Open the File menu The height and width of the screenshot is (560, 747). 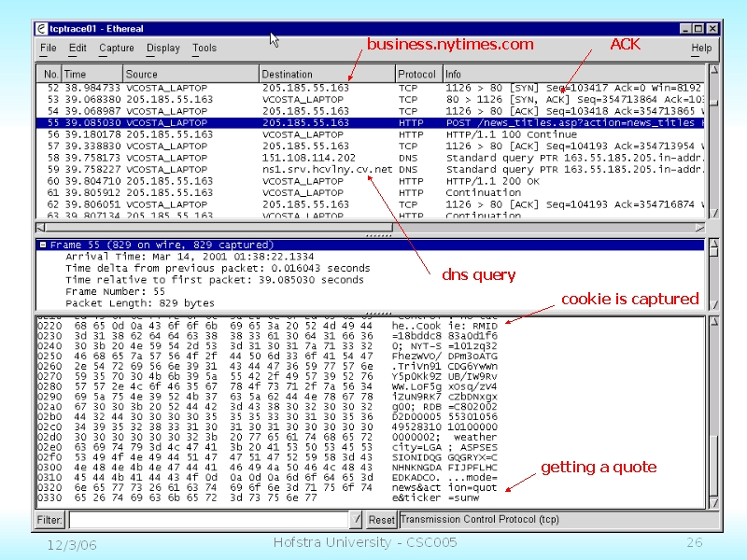click(x=49, y=48)
